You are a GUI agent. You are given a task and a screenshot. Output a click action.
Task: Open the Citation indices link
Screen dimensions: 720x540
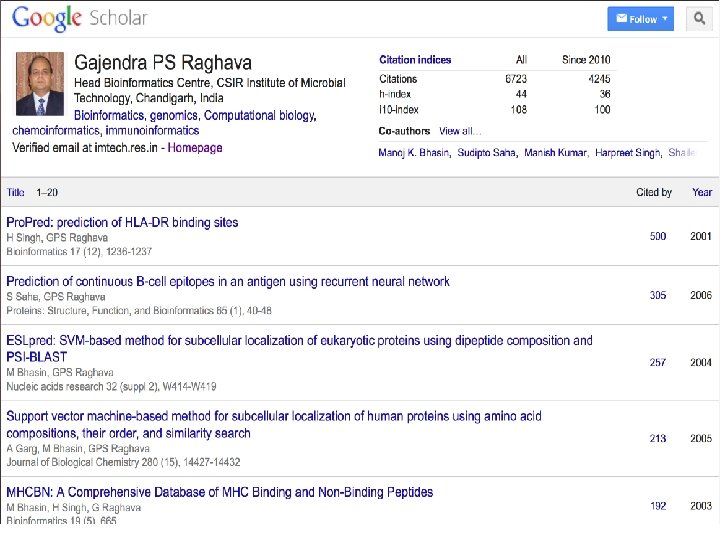(x=415, y=60)
